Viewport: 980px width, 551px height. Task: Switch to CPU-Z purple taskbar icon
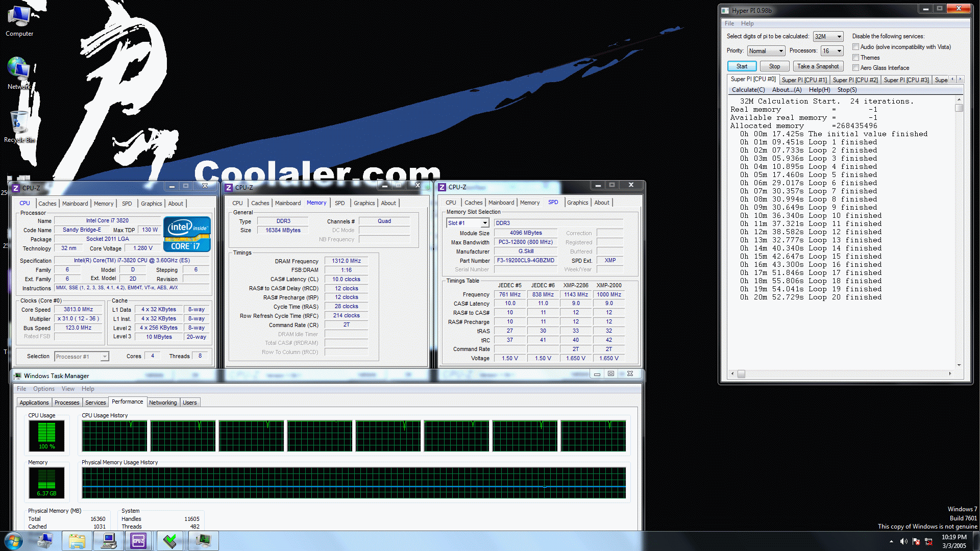138,541
